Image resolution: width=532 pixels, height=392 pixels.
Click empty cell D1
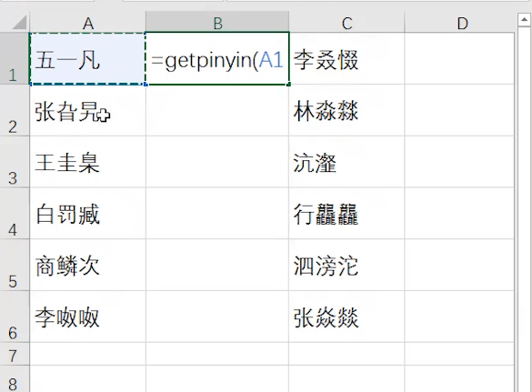pyautogui.click(x=459, y=58)
